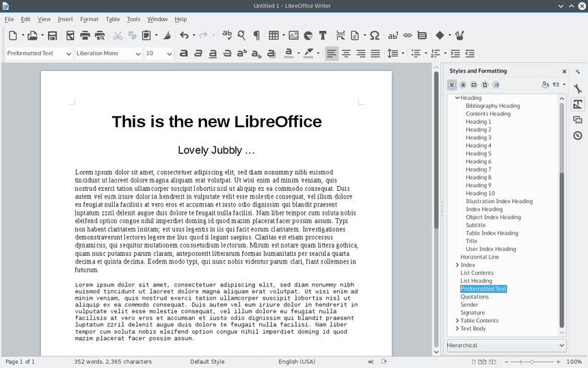This screenshot has width=588, height=368.
Task: Open the paragraph style dropdown
Action: [x=68, y=53]
